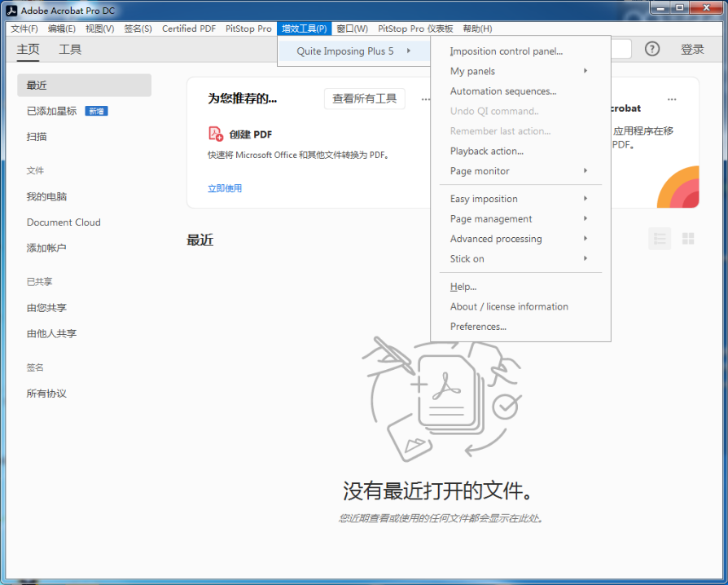Click the 查看所有工具 button
This screenshot has width=728, height=585.
coord(365,98)
